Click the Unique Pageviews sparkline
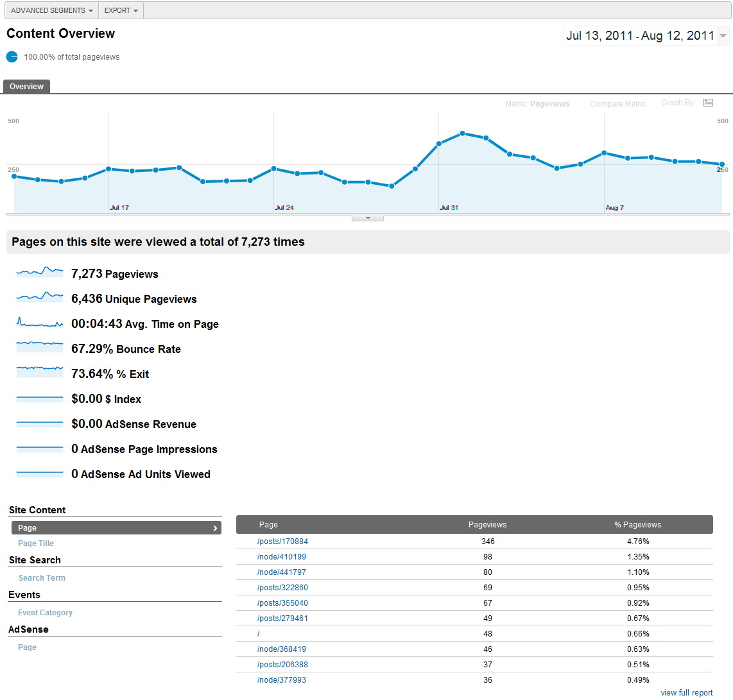The image size is (733, 700). tap(40, 296)
